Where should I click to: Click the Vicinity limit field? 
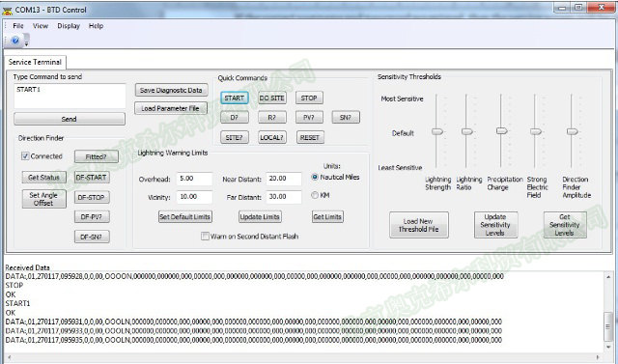pos(194,197)
